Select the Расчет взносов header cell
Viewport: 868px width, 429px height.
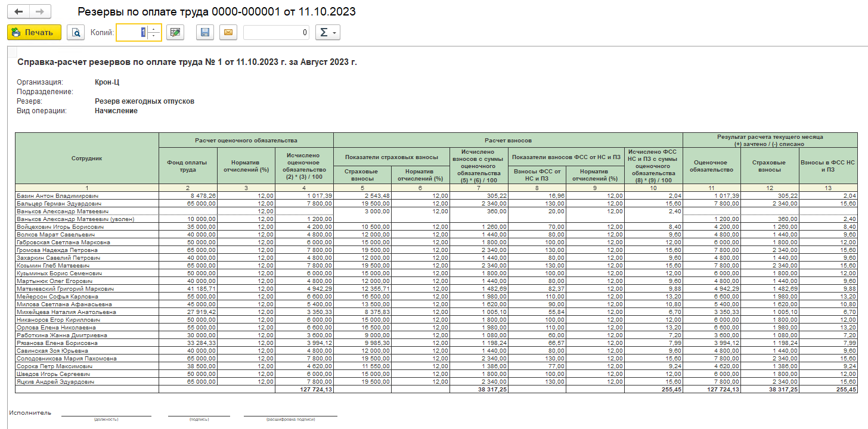coord(507,140)
